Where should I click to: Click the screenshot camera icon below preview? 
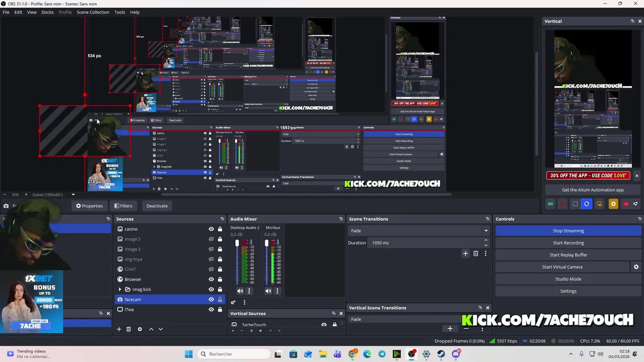tap(6, 206)
